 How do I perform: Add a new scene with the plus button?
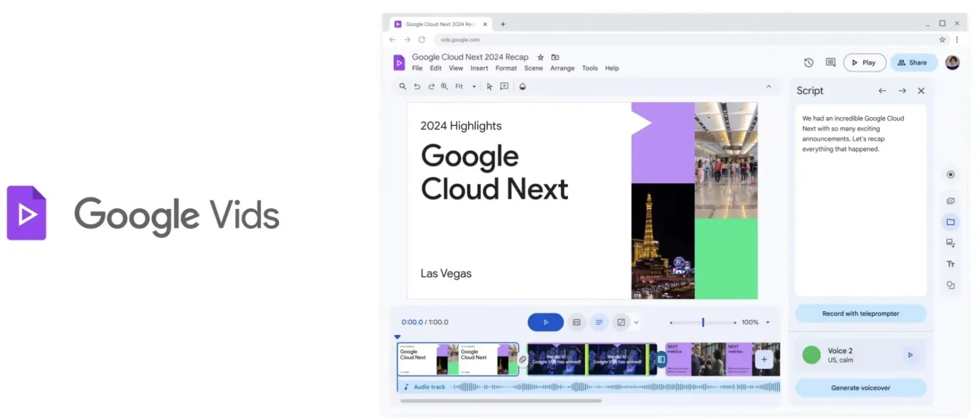point(764,360)
